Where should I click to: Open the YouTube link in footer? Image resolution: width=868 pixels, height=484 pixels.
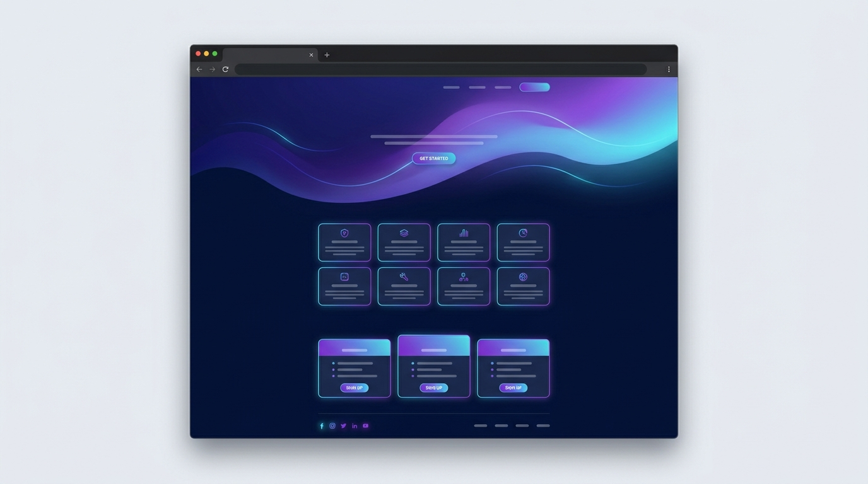365,426
